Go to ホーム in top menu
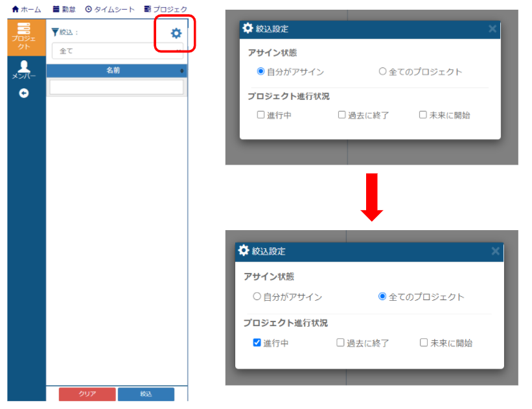 pos(27,10)
